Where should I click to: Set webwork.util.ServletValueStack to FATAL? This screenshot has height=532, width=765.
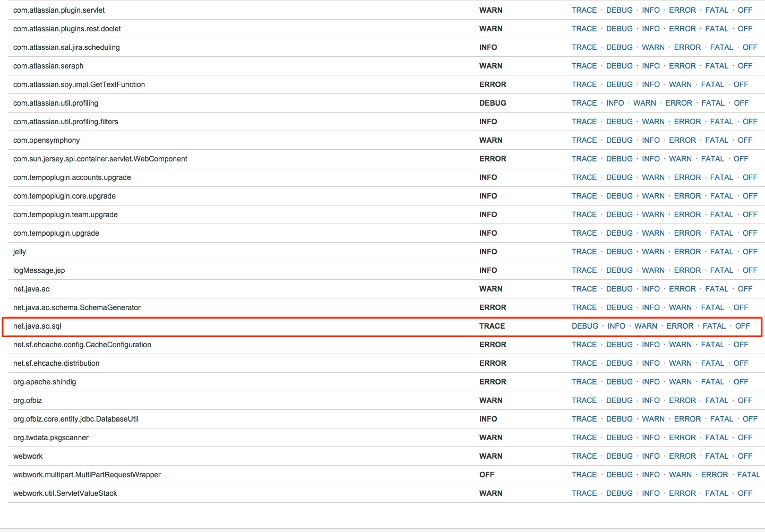[x=717, y=493]
